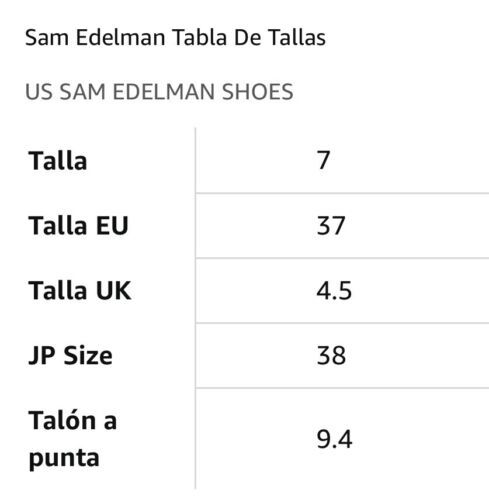The image size is (489, 500).
Task: Click the Talla UK row label
Action: tap(80, 291)
